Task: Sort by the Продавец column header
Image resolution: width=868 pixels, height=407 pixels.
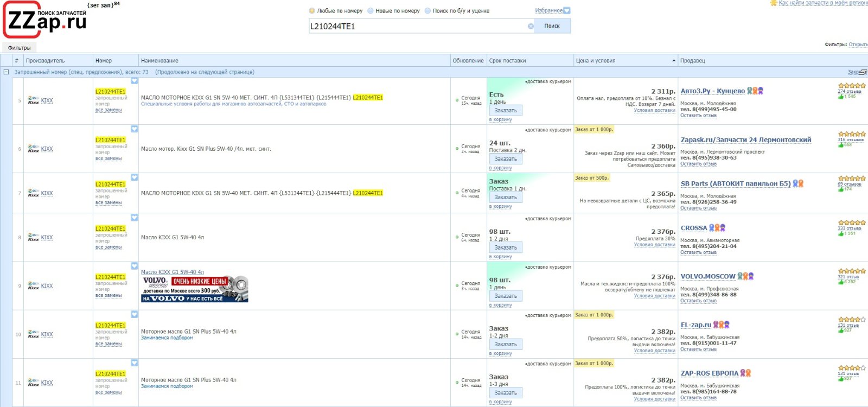Action: (x=773, y=60)
